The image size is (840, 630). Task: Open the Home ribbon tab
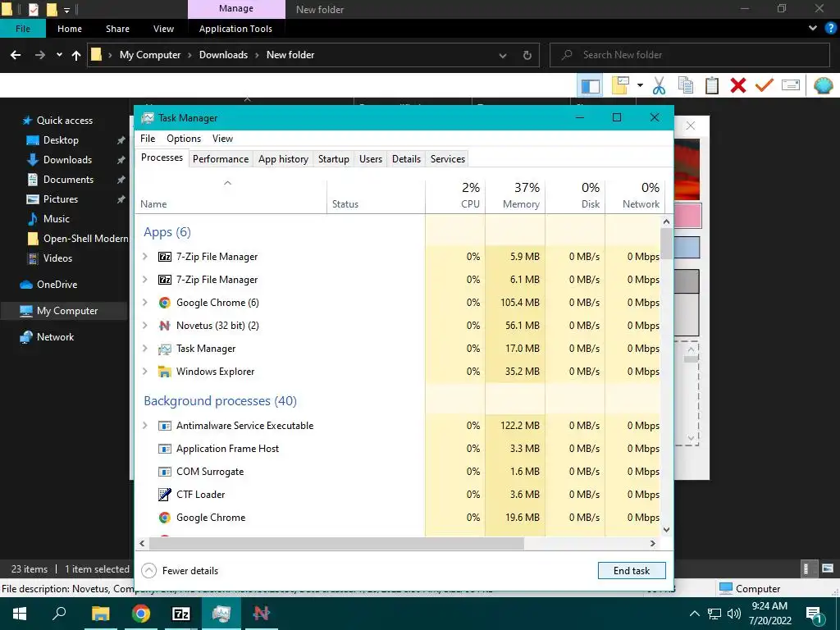(x=70, y=29)
